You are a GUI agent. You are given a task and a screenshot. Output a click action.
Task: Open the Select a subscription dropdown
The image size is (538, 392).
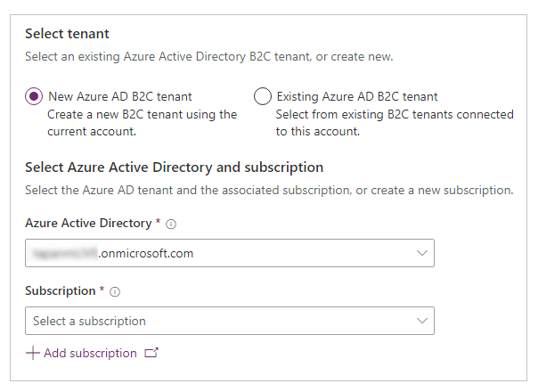(x=230, y=321)
